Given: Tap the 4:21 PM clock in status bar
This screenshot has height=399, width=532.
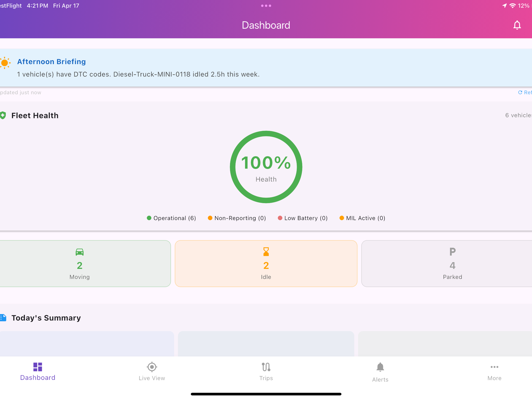Looking at the screenshot, I should (38, 5).
